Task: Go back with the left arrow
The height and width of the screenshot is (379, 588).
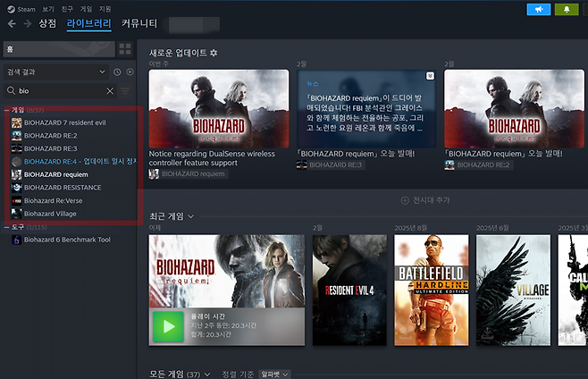Action: [x=12, y=24]
